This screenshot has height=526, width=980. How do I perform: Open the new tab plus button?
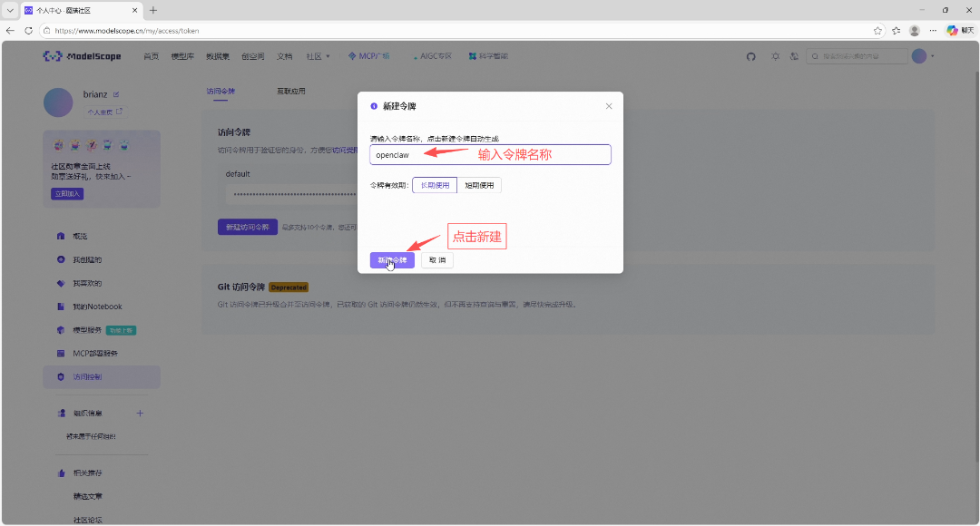point(153,10)
